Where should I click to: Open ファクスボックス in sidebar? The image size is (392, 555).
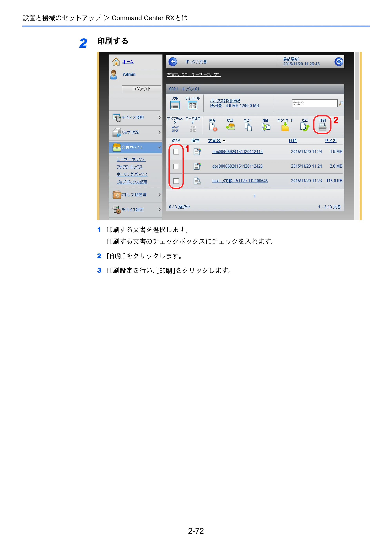[x=130, y=167]
